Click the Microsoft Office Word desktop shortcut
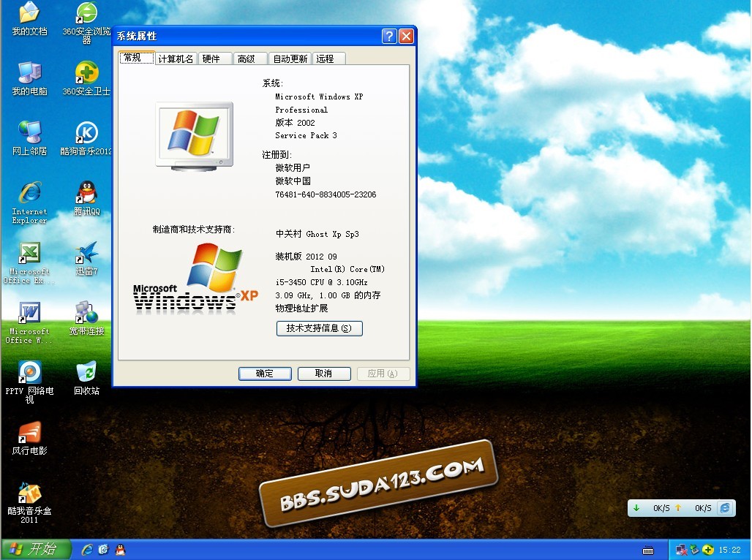 click(x=29, y=322)
